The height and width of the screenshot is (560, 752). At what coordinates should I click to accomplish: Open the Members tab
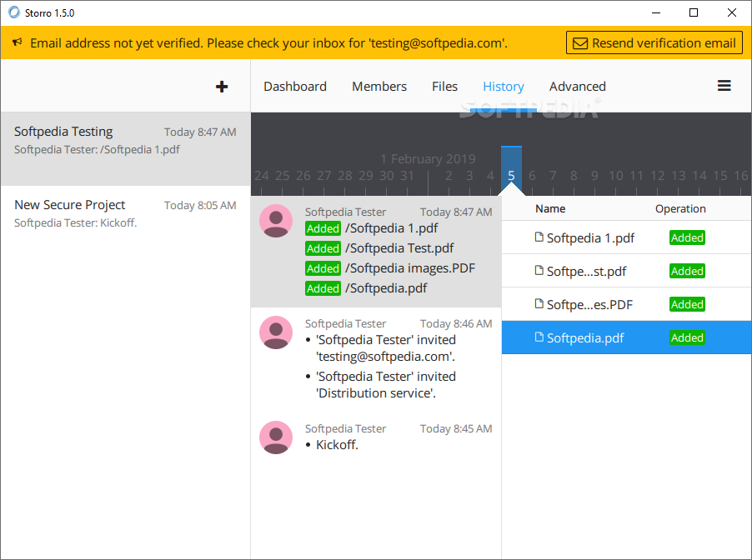[x=379, y=87]
